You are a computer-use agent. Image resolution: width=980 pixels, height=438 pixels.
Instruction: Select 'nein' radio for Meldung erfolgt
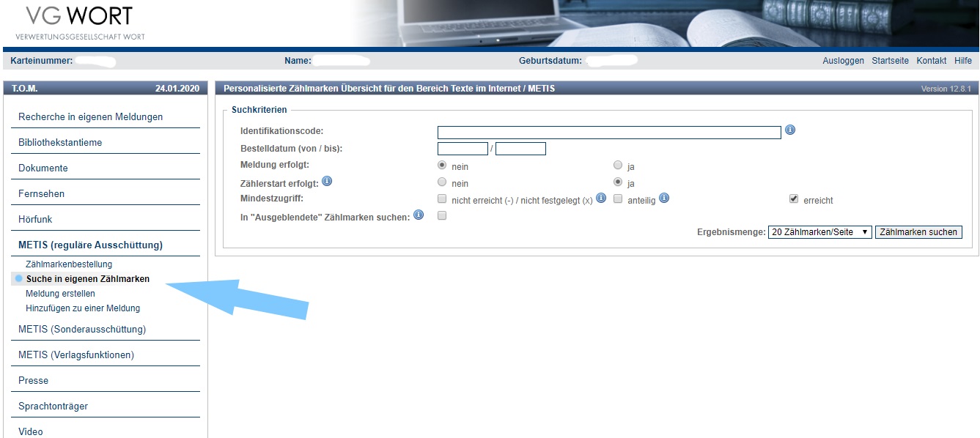click(x=442, y=166)
